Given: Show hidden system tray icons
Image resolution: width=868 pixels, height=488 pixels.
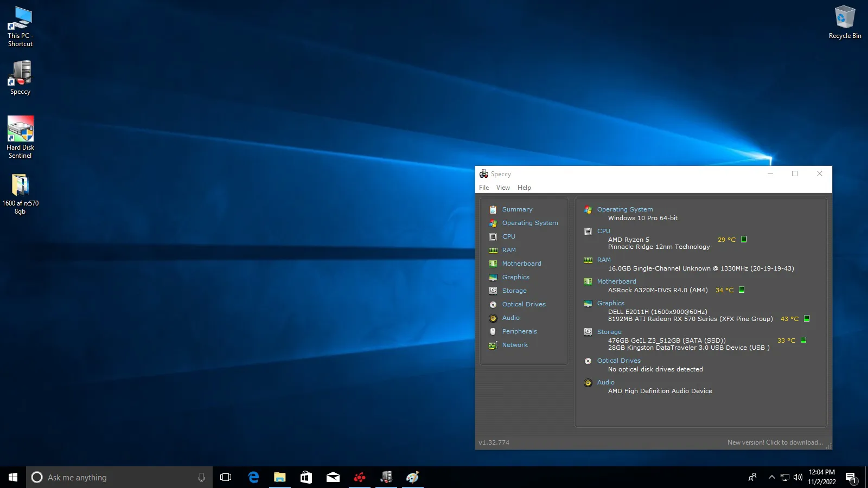Looking at the screenshot, I should [771, 477].
